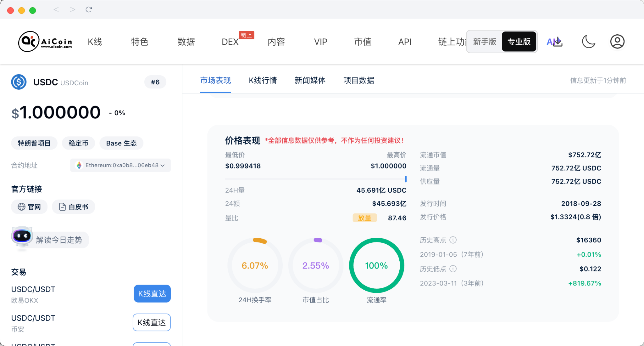This screenshot has height=346, width=644.
Task: Switch to 专业版 mode
Action: pos(519,42)
